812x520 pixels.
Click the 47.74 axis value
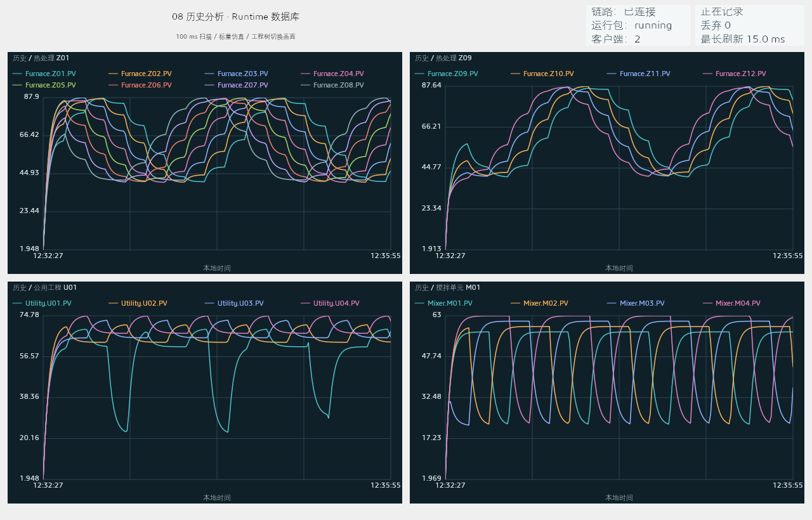coord(431,356)
